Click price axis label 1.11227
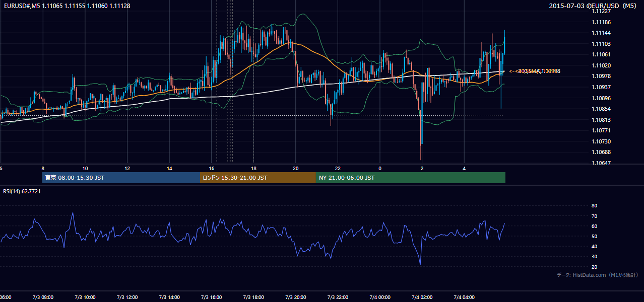 [x=602, y=12]
